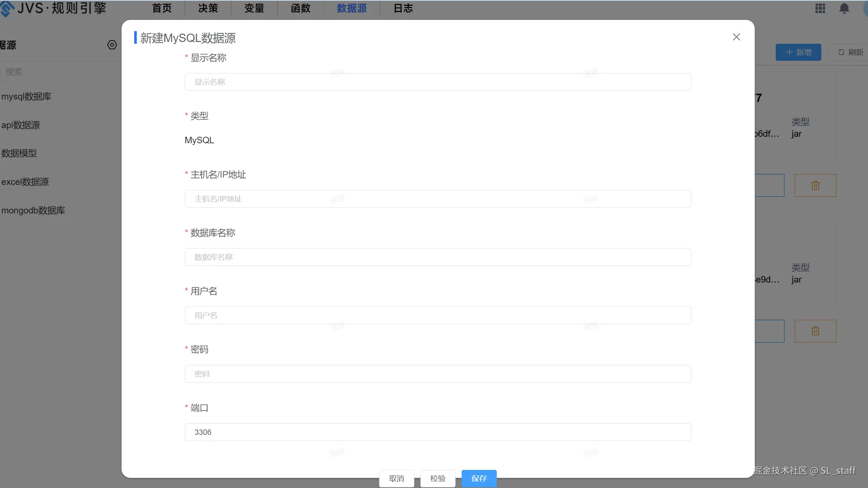Click the 主机名/IP地址 host input field

(437, 199)
